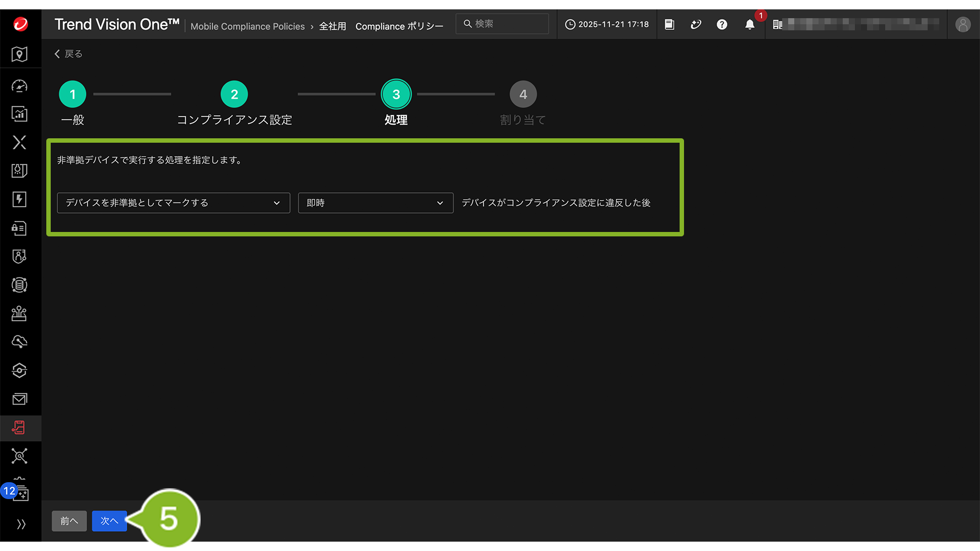Click the 前へ button
Viewport: 980px width, 551px height.
[x=69, y=521]
